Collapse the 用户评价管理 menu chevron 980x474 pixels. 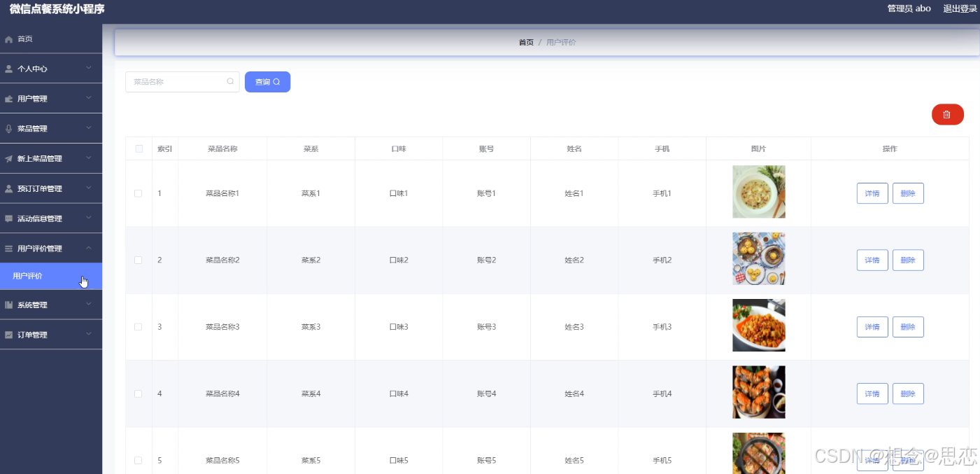point(89,249)
